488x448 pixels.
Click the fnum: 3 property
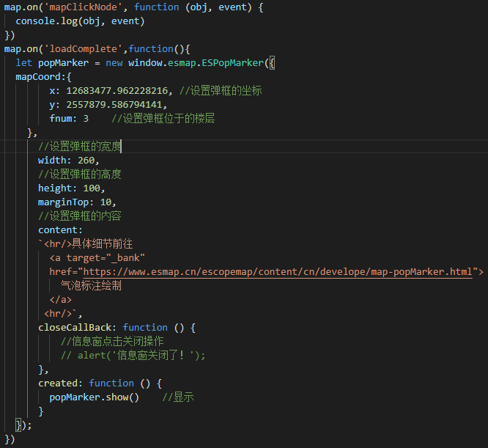coord(69,119)
